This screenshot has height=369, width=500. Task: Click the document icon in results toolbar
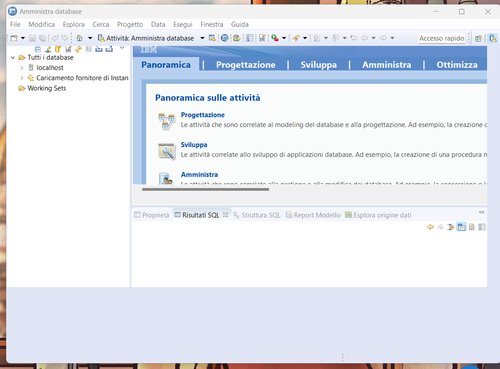[x=472, y=227]
